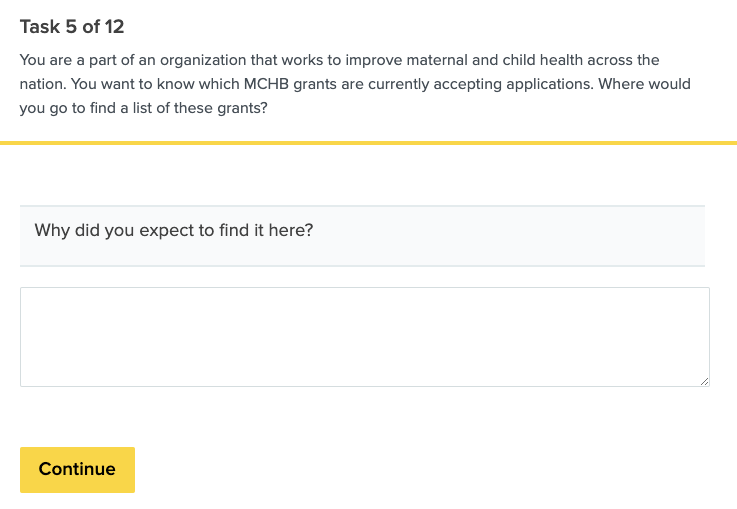The width and height of the screenshot is (737, 509).
Task: Click the 'Task 5 of 12' heading
Action: 72,27
